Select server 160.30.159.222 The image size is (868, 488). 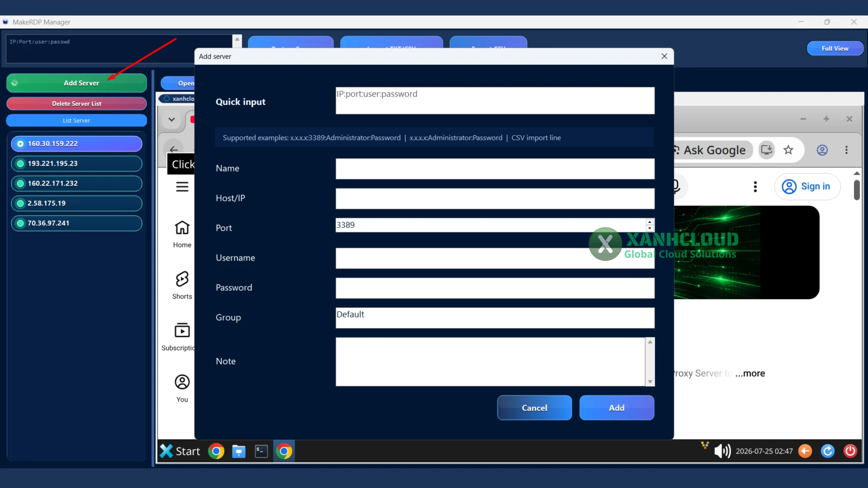pyautogui.click(x=77, y=144)
